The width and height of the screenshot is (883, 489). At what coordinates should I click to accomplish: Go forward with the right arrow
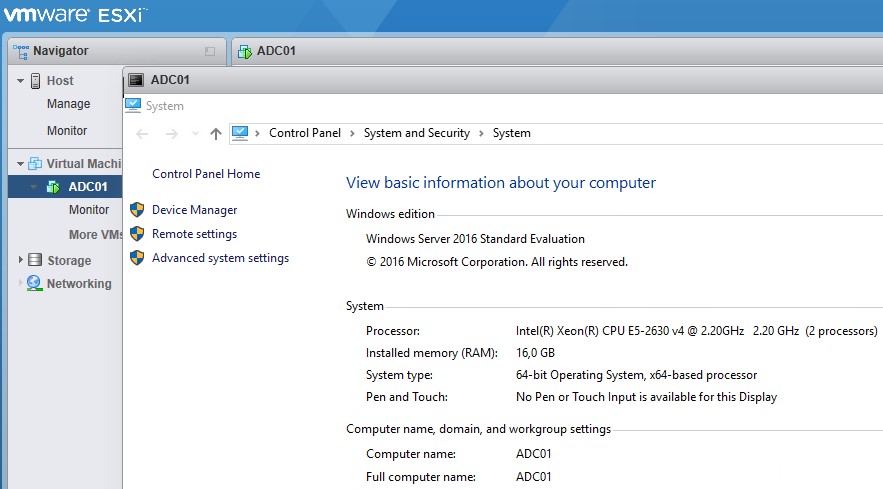[x=172, y=134]
